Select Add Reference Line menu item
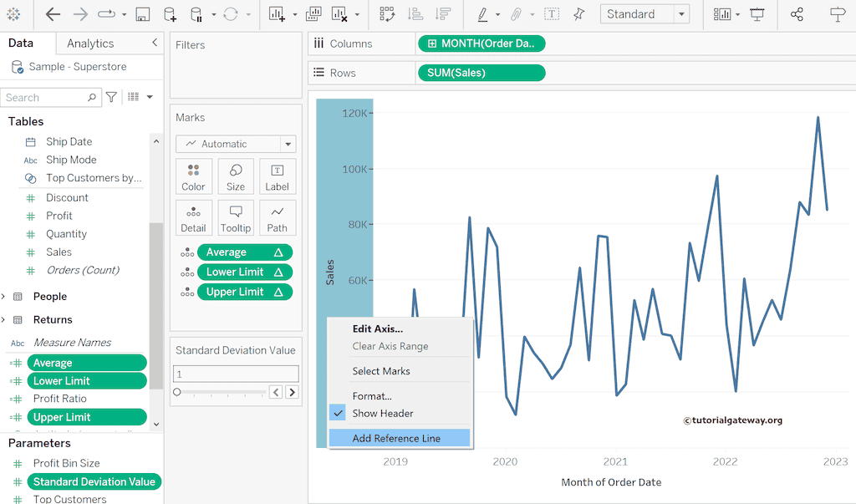This screenshot has width=856, height=504. [396, 438]
